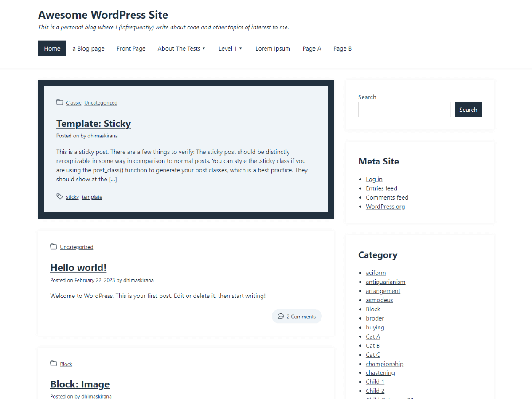
Task: Click the folder icon above Hello world!
Action: [54, 246]
